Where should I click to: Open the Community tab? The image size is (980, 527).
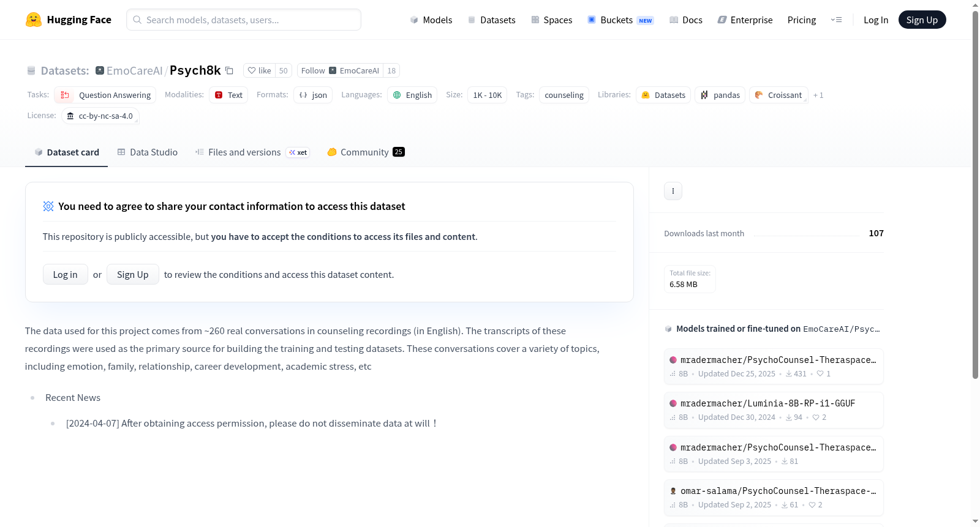click(366, 152)
